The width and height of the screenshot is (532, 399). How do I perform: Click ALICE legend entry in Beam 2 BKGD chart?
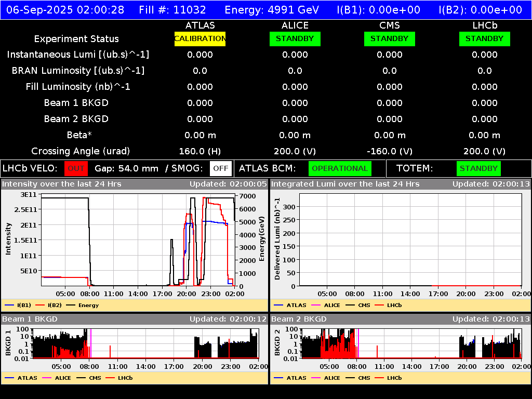(x=325, y=378)
